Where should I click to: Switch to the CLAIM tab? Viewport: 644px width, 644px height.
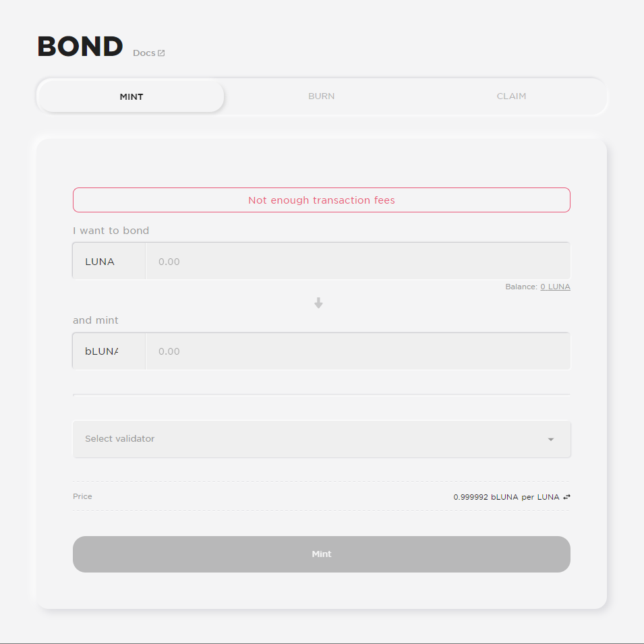[511, 96]
